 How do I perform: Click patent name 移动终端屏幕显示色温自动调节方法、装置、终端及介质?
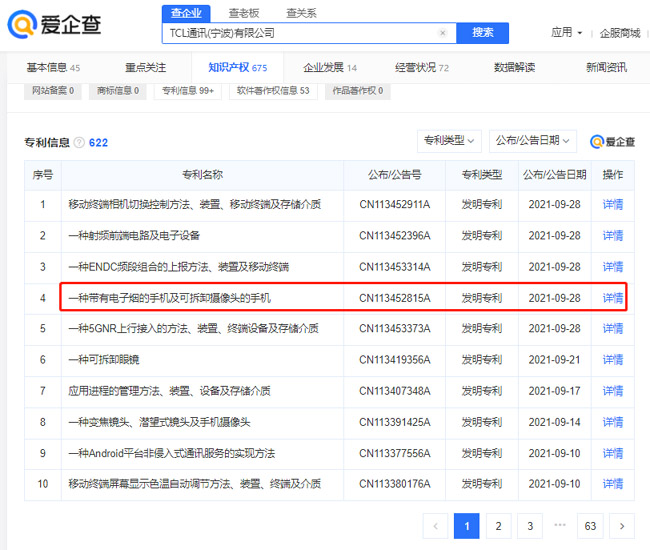click(194, 484)
